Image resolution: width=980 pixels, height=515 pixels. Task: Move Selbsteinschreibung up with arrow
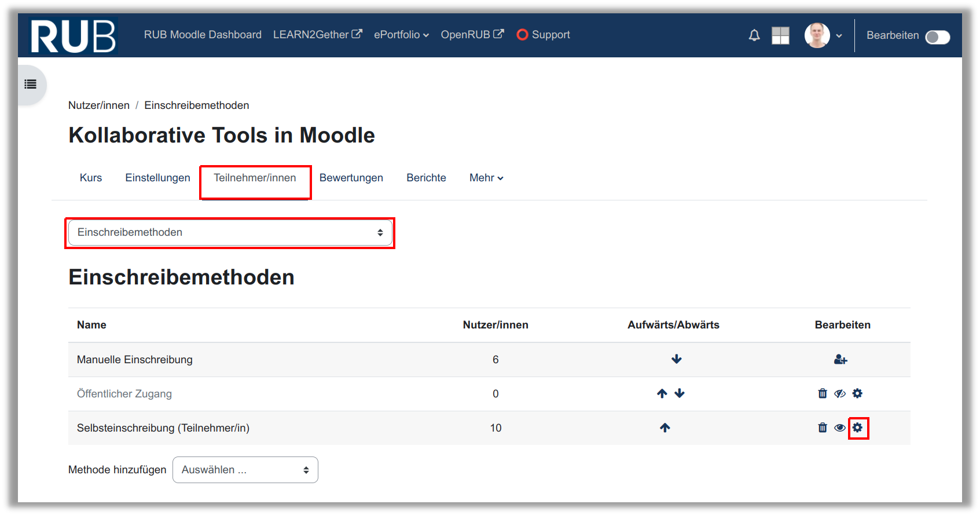(x=665, y=428)
